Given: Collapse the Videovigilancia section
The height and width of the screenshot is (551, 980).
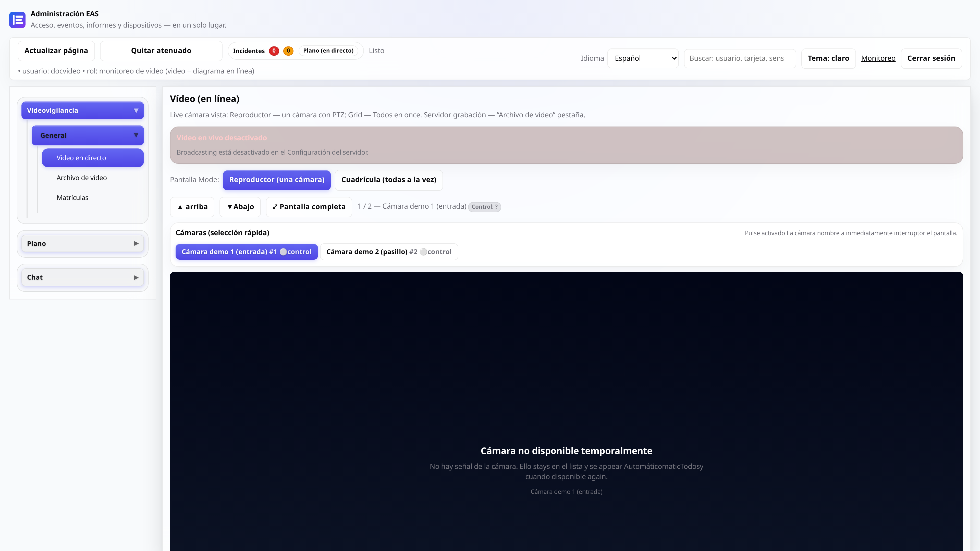Looking at the screenshot, I should point(82,110).
